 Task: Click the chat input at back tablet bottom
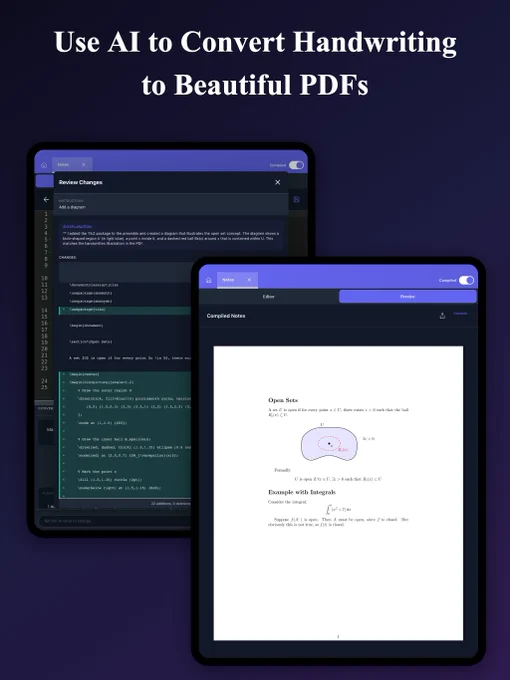[x=115, y=521]
